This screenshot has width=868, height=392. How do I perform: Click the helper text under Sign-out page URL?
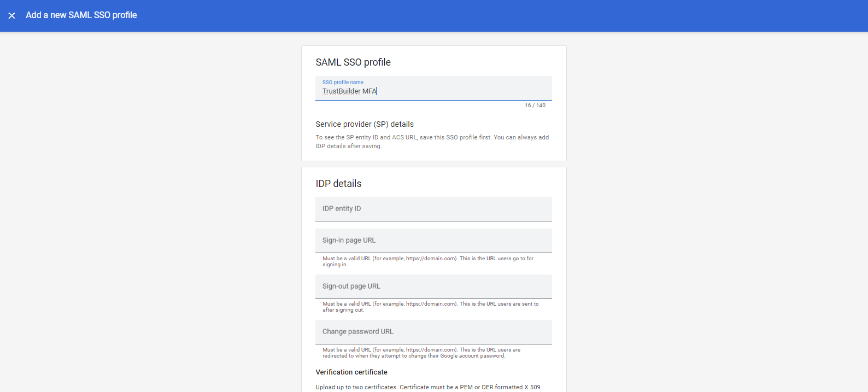[430, 307]
